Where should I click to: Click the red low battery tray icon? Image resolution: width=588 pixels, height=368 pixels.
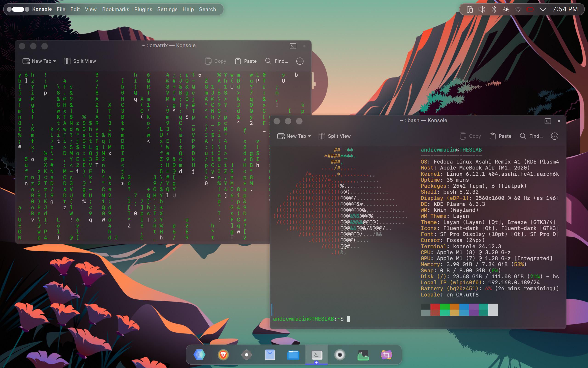[530, 9]
